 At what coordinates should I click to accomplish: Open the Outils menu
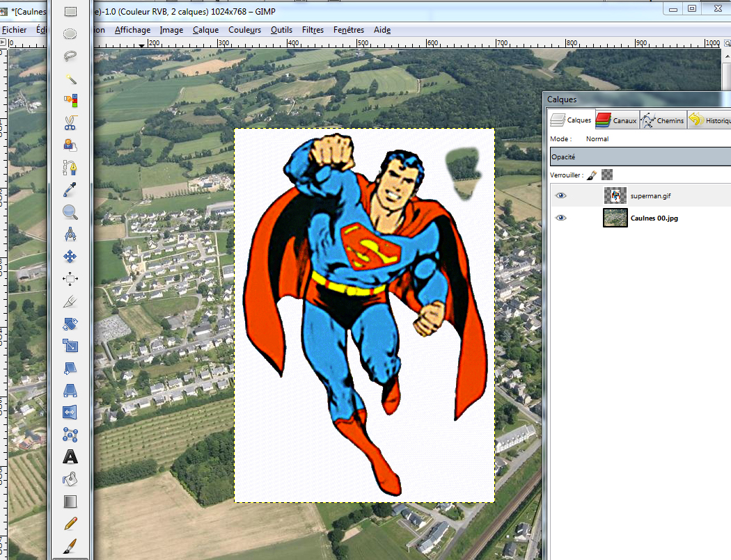tap(281, 30)
